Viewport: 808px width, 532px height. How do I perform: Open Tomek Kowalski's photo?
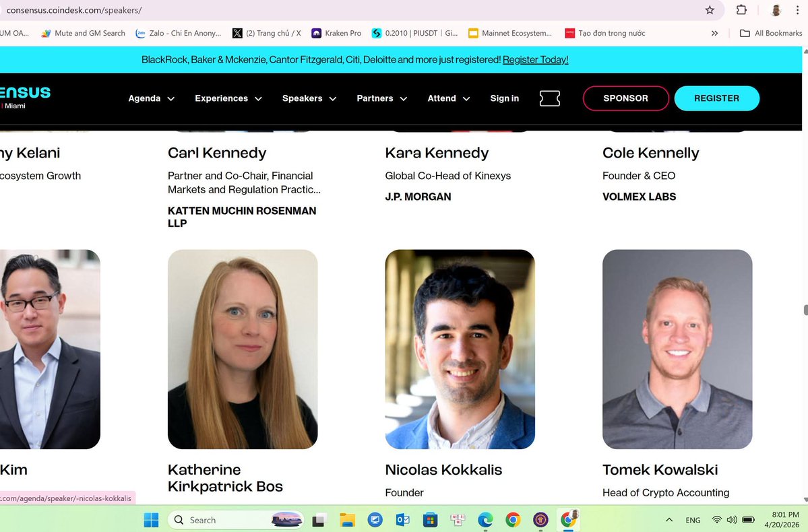678,350
